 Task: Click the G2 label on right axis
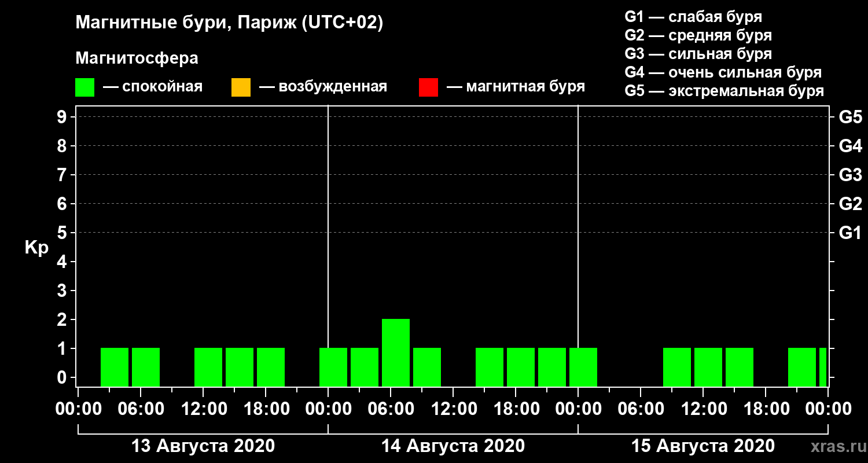pyautogui.click(x=850, y=204)
